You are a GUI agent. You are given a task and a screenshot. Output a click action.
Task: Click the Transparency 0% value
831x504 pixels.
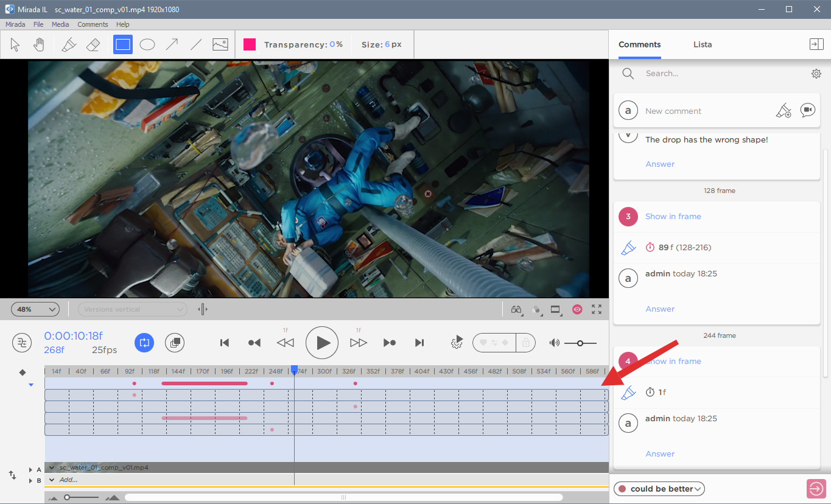(336, 44)
